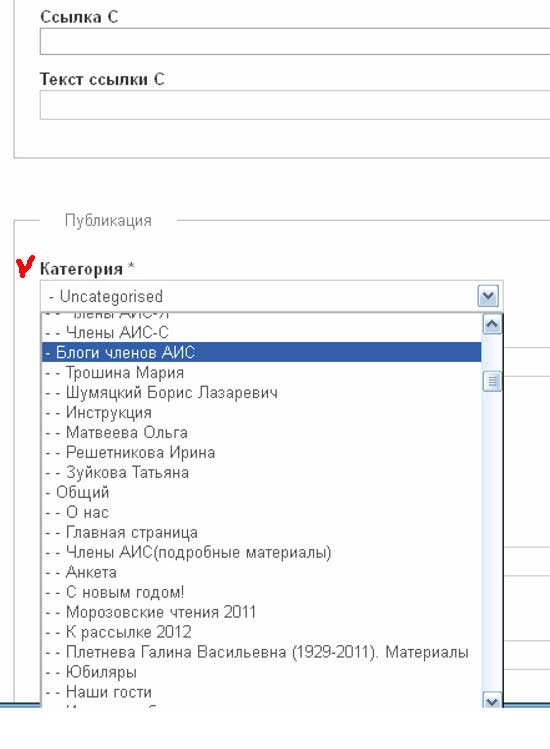The height and width of the screenshot is (749, 550).
Task: Click the list scrollbar up arrow
Action: [x=492, y=324]
